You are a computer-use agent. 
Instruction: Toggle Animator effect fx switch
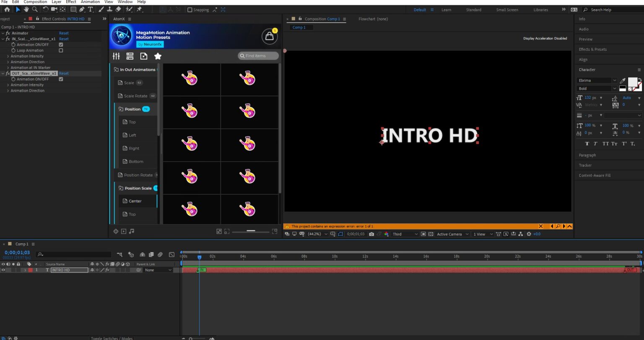(x=8, y=33)
